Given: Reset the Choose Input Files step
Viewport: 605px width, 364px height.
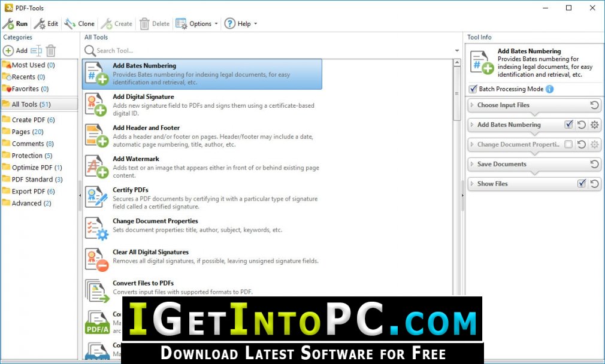Looking at the screenshot, I should coord(594,105).
